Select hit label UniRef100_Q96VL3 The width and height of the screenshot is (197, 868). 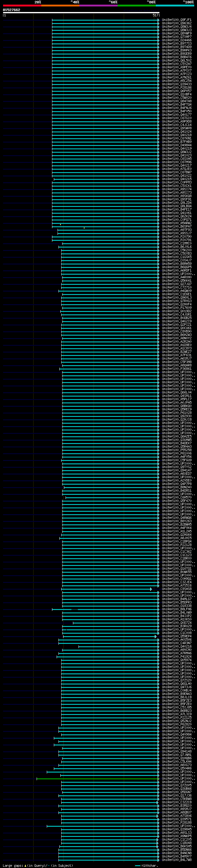[176, 297]
